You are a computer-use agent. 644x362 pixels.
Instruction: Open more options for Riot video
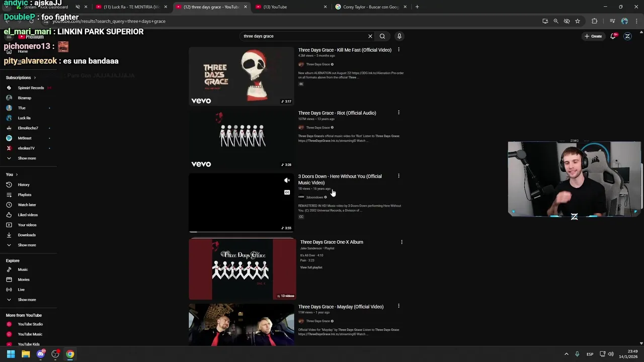(x=398, y=113)
